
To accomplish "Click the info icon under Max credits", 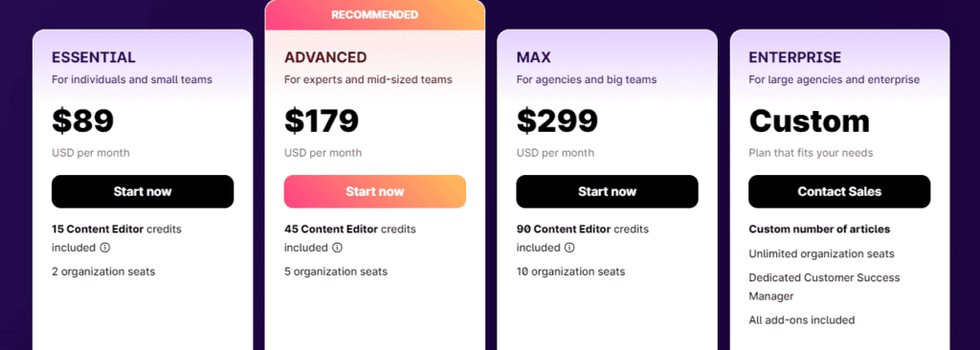I will click(x=569, y=248).
